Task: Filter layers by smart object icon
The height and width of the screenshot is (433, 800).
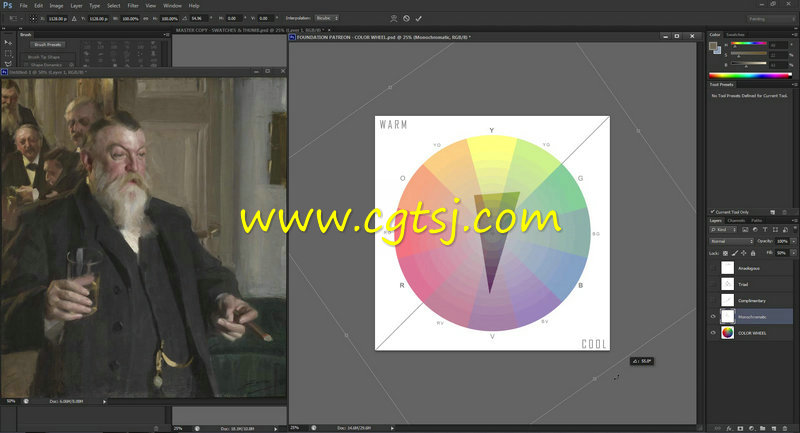Action: tap(785, 230)
